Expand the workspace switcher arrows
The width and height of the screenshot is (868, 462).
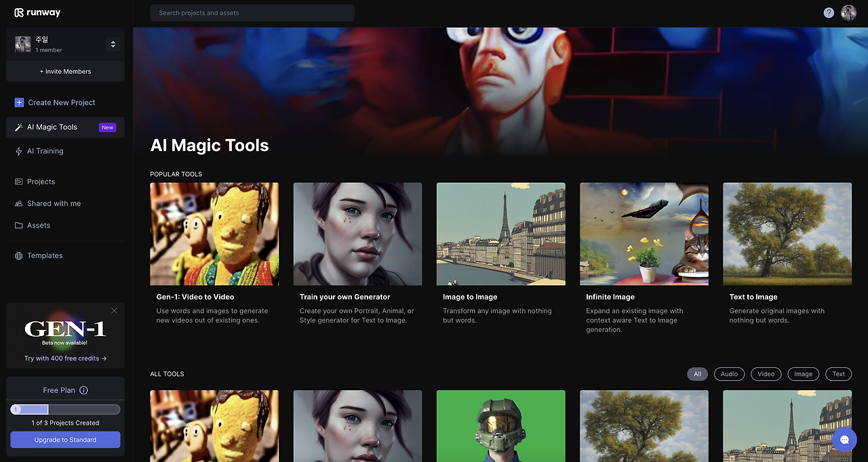pos(113,44)
